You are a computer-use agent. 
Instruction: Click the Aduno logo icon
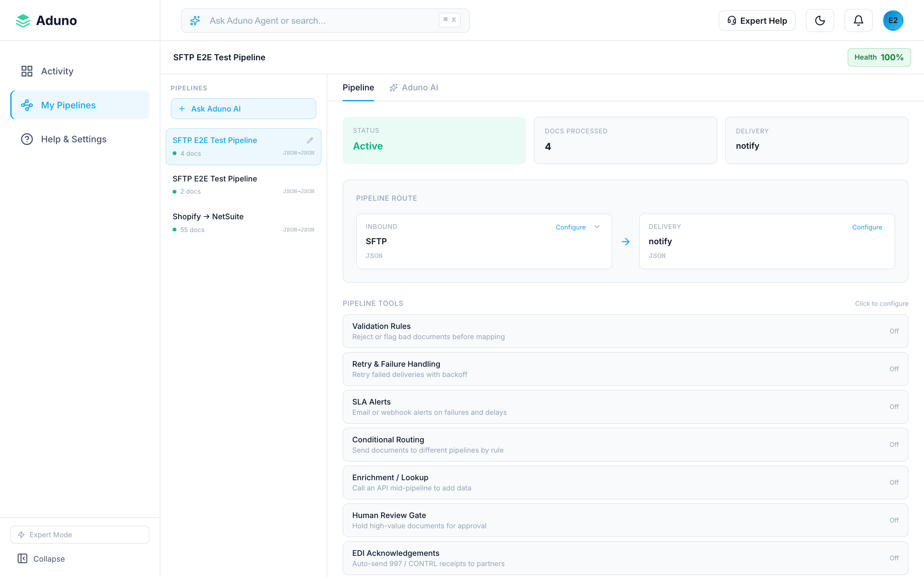point(23,21)
